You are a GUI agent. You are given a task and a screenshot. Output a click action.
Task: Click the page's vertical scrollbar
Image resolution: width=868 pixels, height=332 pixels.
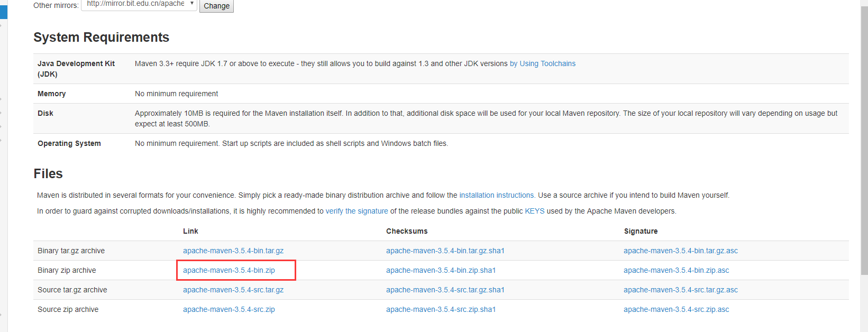(x=864, y=137)
